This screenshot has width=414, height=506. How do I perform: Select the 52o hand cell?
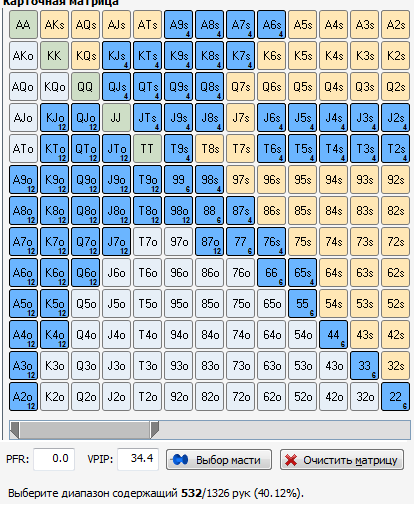coord(302,397)
